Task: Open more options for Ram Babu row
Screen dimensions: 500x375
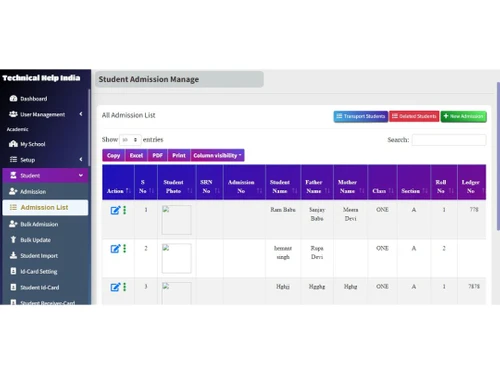Action: [125, 210]
